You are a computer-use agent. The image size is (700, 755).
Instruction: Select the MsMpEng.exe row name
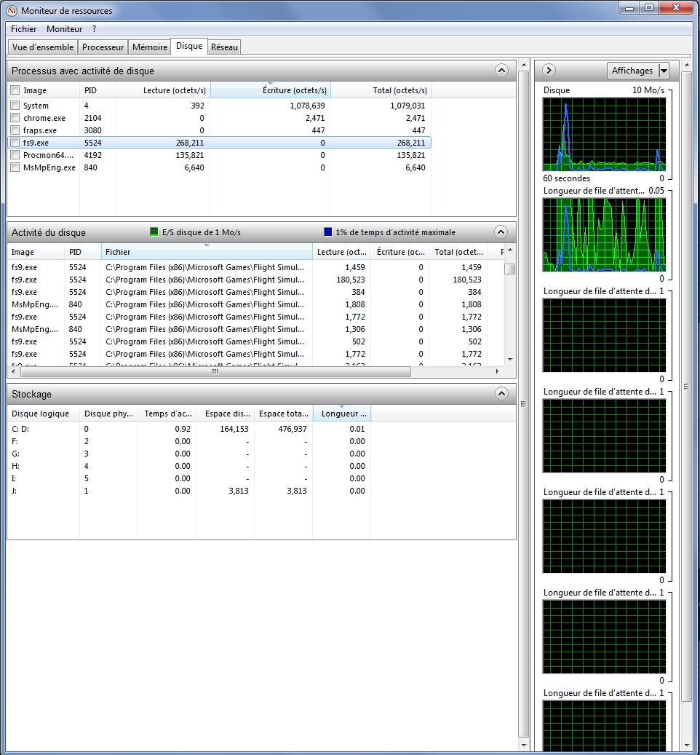[x=49, y=167]
